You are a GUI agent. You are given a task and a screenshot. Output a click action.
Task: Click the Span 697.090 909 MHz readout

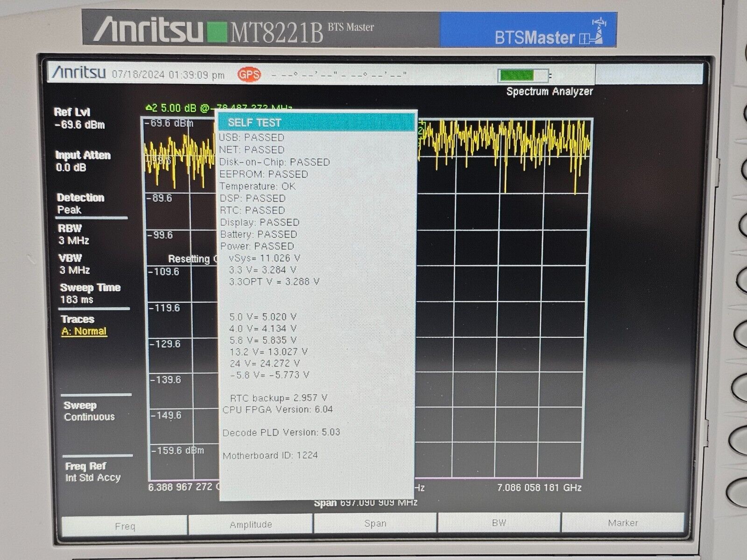pos(366,503)
